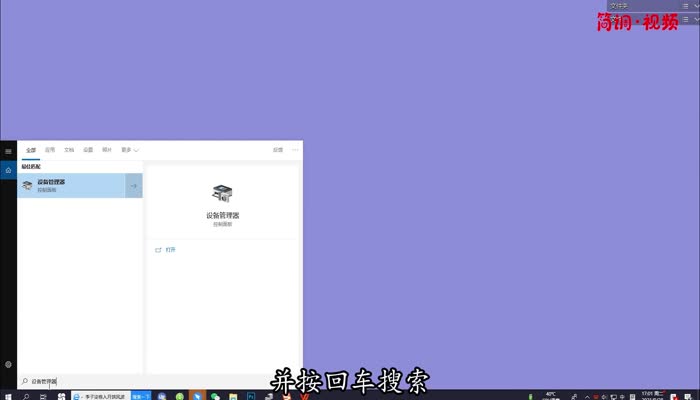
Task: Open settings gear in search sidebar
Action: pos(8,365)
